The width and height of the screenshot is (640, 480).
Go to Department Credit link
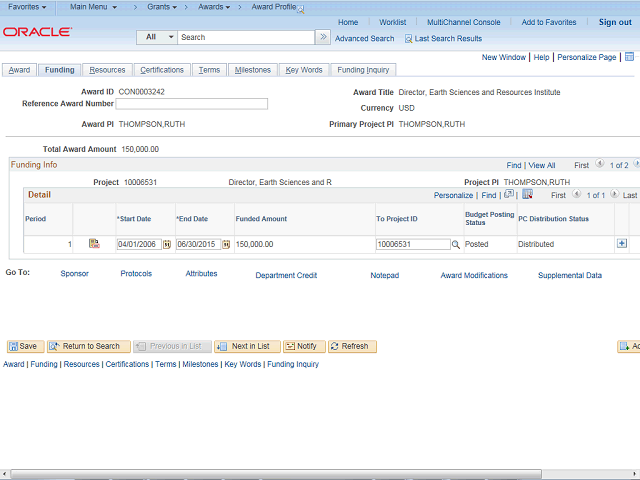click(286, 276)
